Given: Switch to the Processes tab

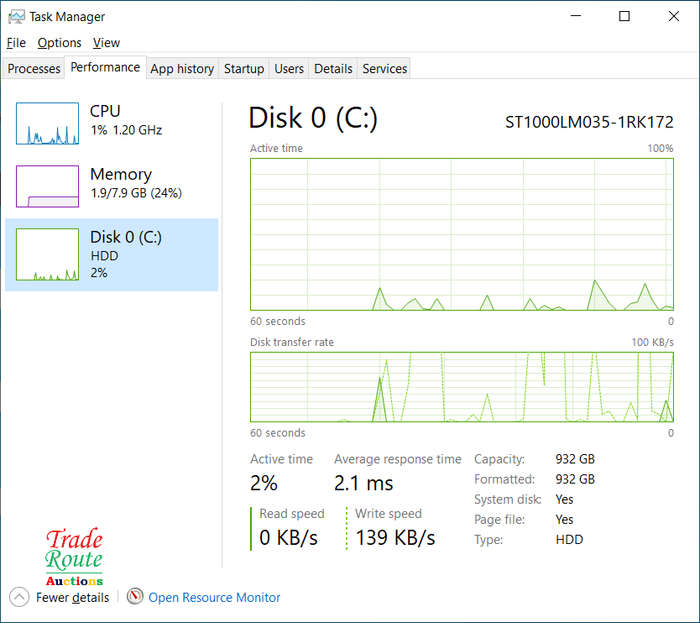Looking at the screenshot, I should click(x=33, y=69).
